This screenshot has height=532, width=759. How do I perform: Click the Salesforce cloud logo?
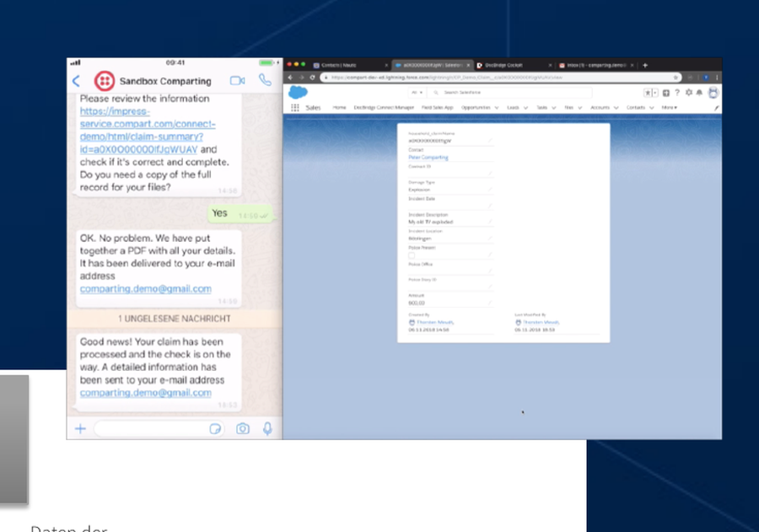click(x=298, y=92)
